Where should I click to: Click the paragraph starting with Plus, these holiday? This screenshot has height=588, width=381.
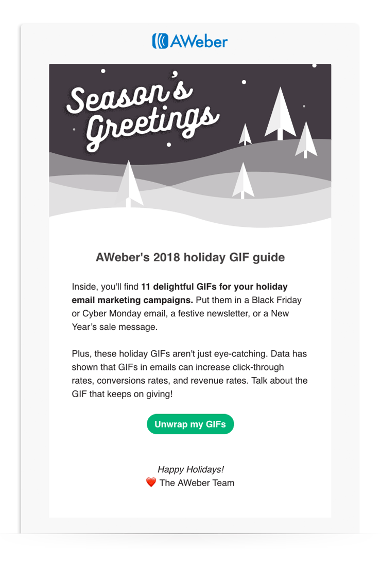(x=190, y=374)
